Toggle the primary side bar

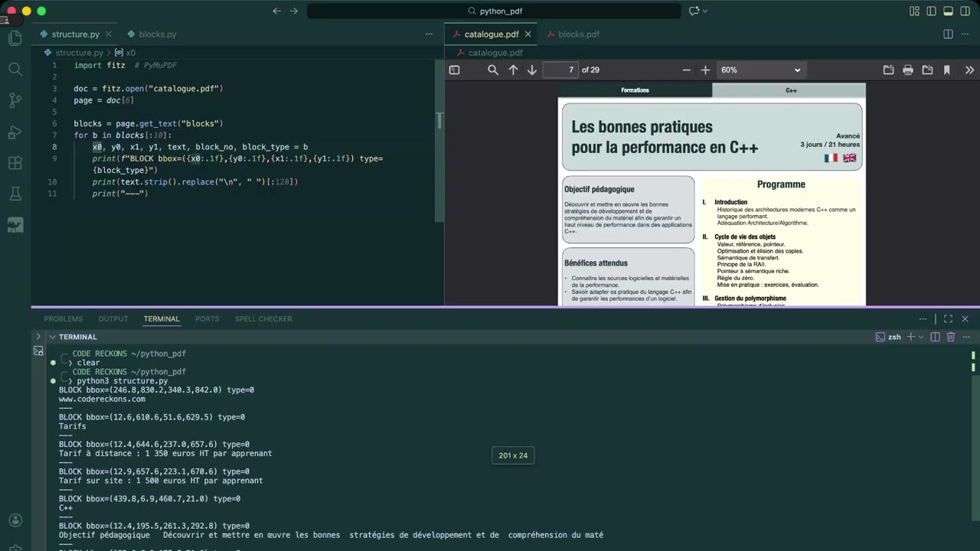[931, 11]
